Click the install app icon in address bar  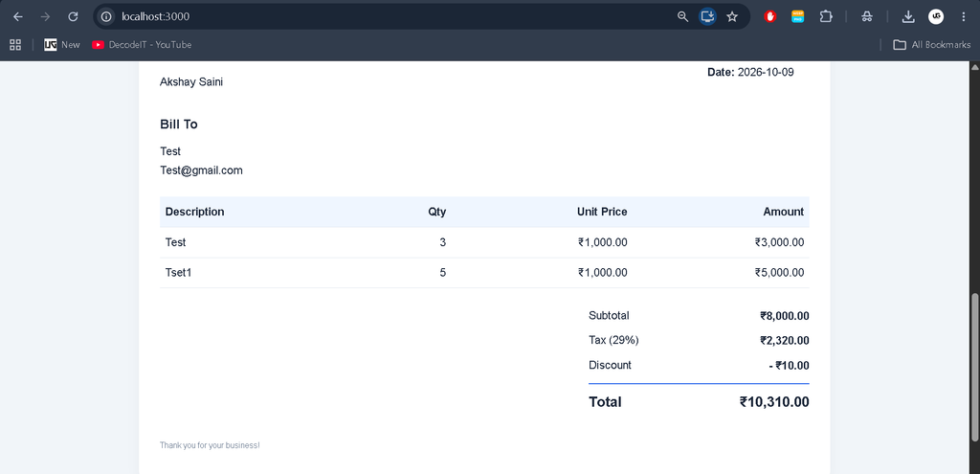pyautogui.click(x=707, y=17)
